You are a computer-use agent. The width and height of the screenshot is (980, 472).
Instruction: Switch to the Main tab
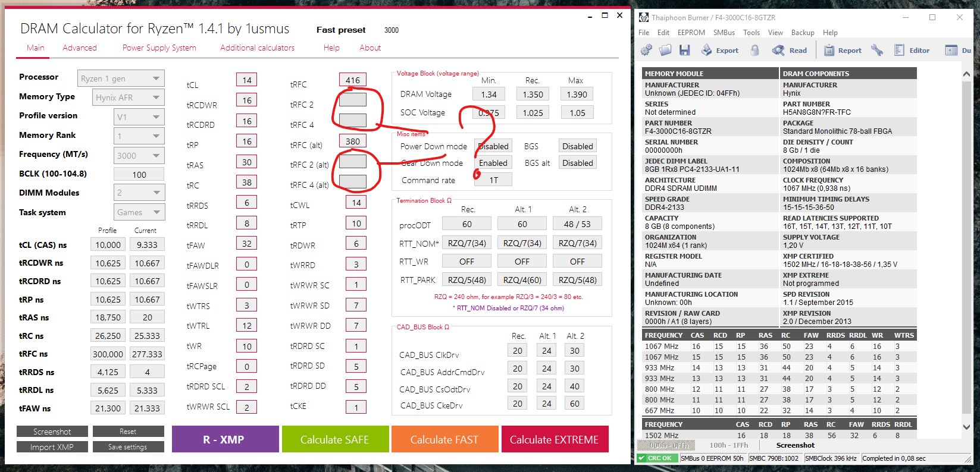tap(36, 48)
